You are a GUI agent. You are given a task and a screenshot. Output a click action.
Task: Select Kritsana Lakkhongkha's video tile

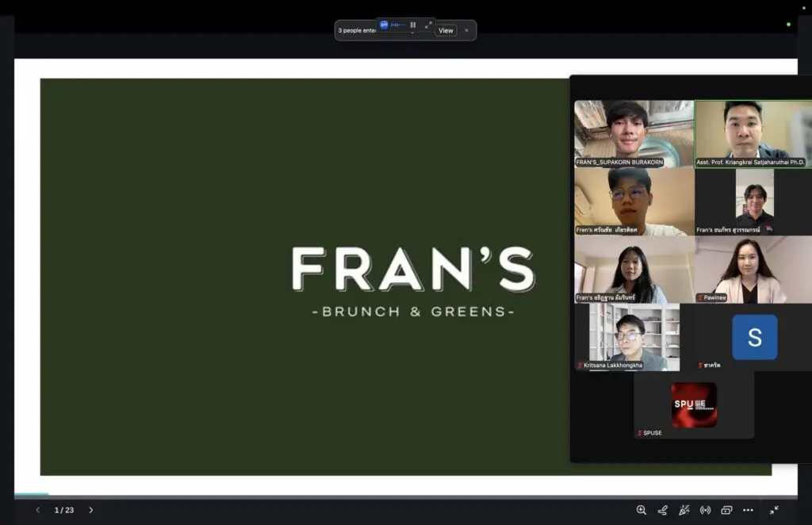click(x=634, y=337)
